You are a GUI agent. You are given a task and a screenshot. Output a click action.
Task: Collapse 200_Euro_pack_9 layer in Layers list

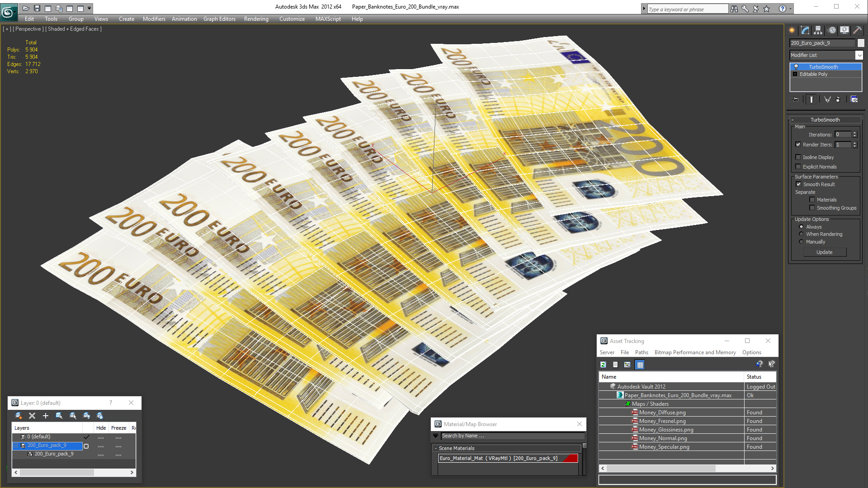(x=16, y=446)
